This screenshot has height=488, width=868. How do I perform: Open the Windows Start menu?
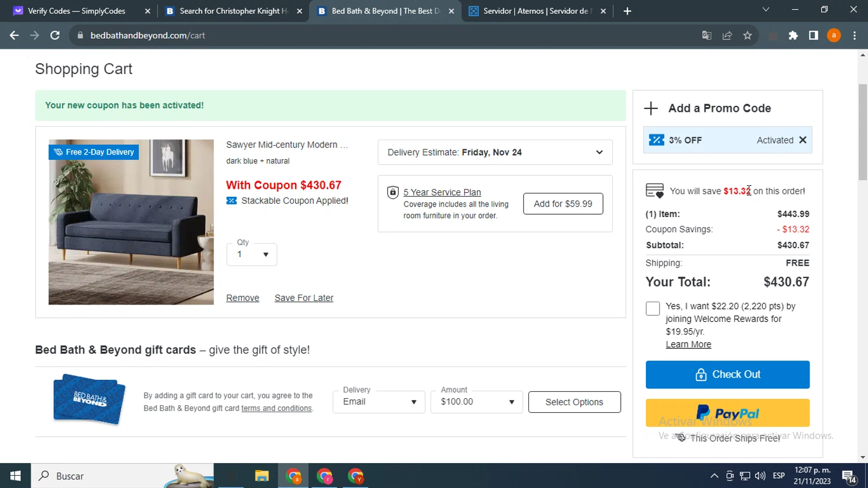16,476
